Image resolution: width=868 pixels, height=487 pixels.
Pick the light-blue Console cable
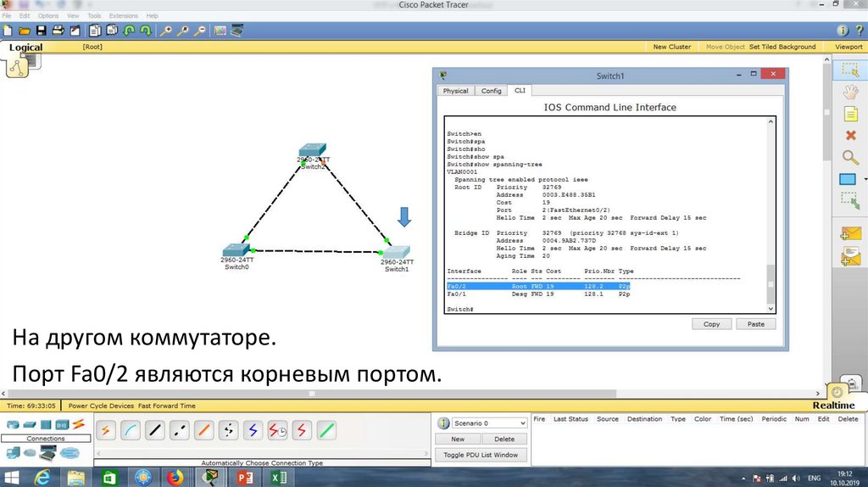[130, 430]
